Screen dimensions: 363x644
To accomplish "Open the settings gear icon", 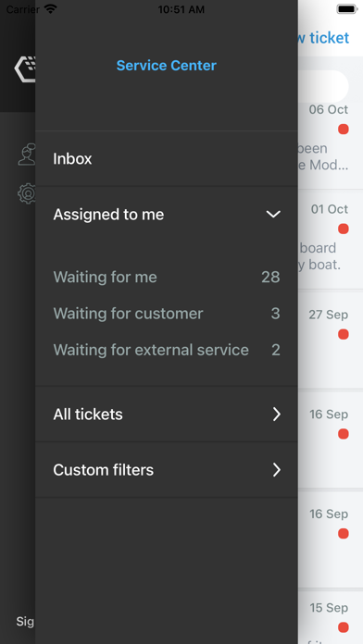I will pyautogui.click(x=27, y=193).
